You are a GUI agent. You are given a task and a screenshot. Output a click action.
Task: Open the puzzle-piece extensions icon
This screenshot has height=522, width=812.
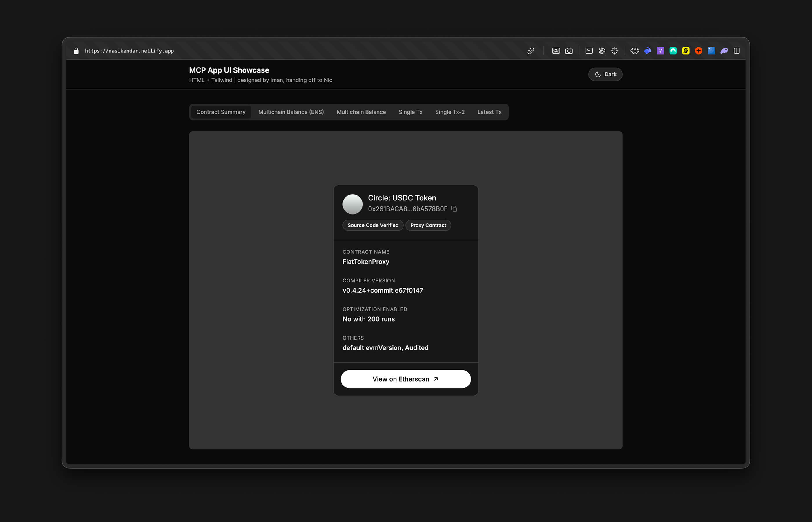(635, 51)
